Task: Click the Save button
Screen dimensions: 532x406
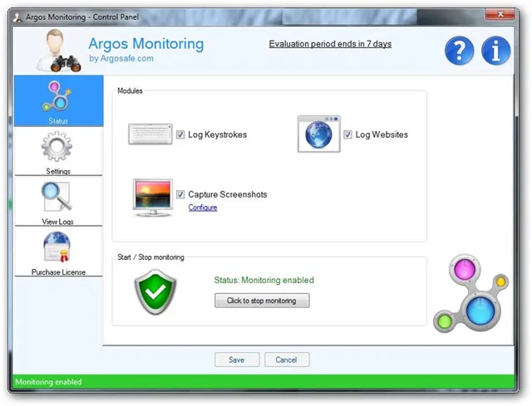Action: pos(236,360)
